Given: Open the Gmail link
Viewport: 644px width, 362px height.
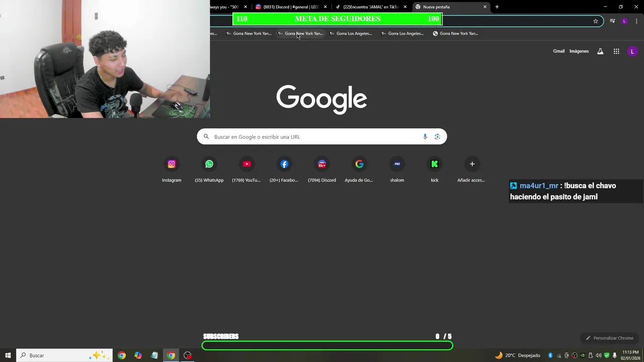Looking at the screenshot, I should click(x=558, y=51).
